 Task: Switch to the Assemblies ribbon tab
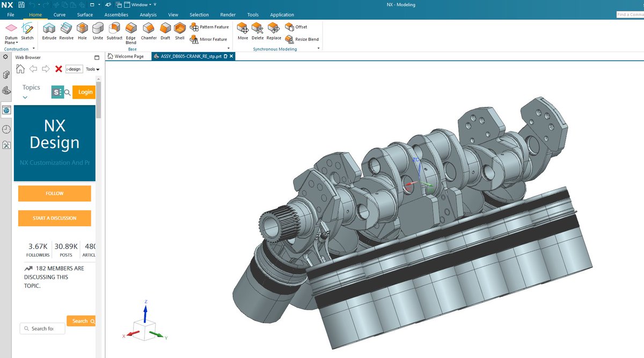pyautogui.click(x=116, y=14)
